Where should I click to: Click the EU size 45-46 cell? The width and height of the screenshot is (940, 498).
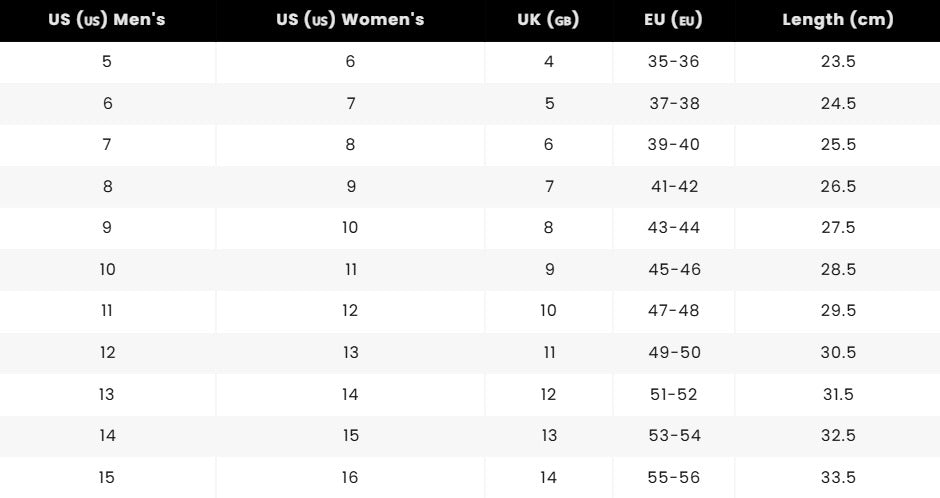673,270
